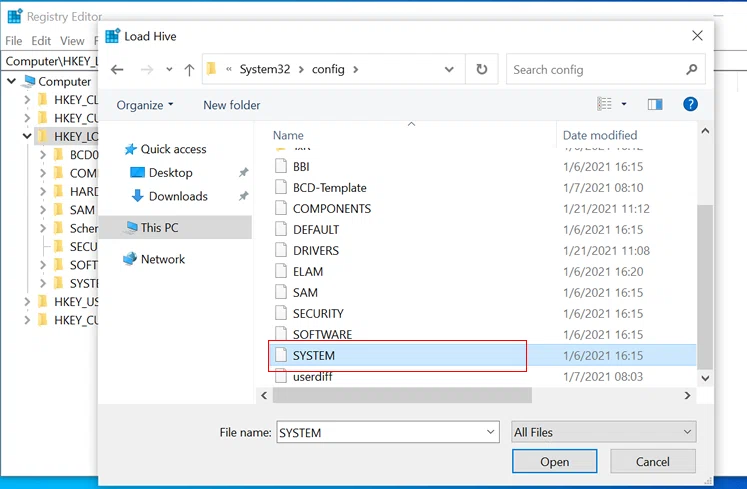747x489 pixels.
Task: Show the preview pane
Action: pyautogui.click(x=655, y=104)
